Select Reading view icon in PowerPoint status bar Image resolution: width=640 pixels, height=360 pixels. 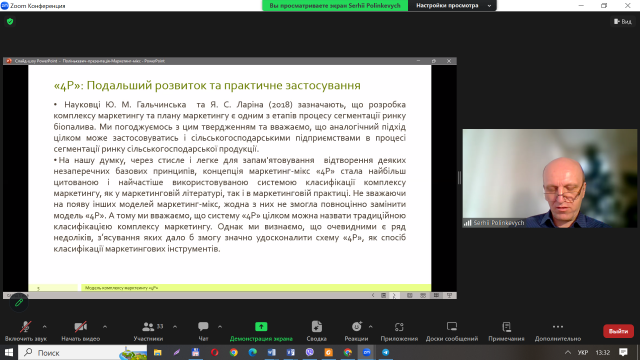point(436,295)
